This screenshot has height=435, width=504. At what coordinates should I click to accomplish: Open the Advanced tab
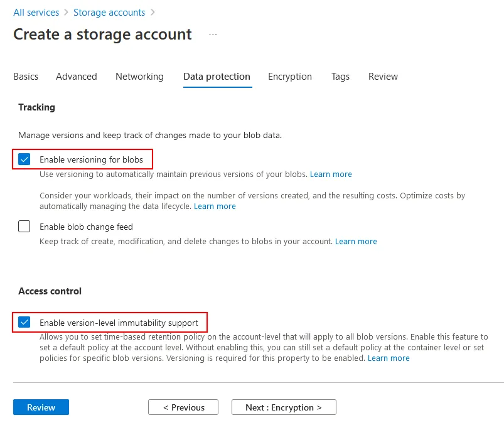click(77, 77)
